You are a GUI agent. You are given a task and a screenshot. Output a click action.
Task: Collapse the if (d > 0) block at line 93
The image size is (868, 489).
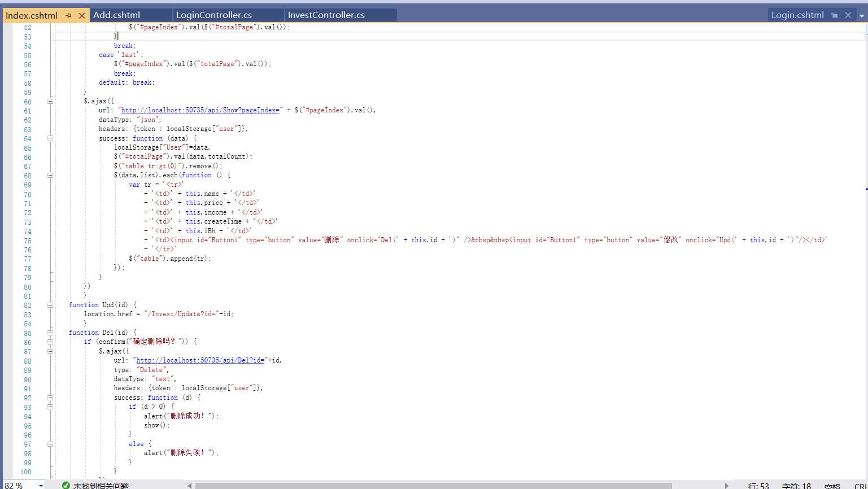coord(50,407)
